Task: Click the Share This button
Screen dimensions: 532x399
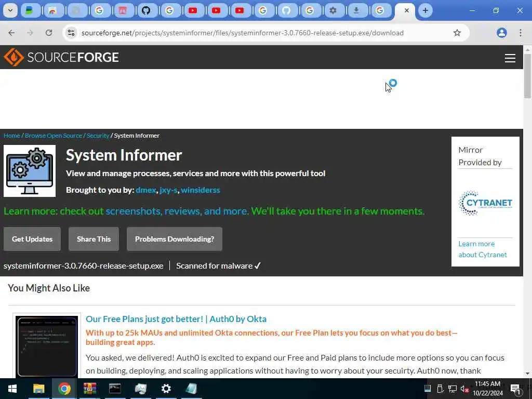Action: [x=94, y=239]
